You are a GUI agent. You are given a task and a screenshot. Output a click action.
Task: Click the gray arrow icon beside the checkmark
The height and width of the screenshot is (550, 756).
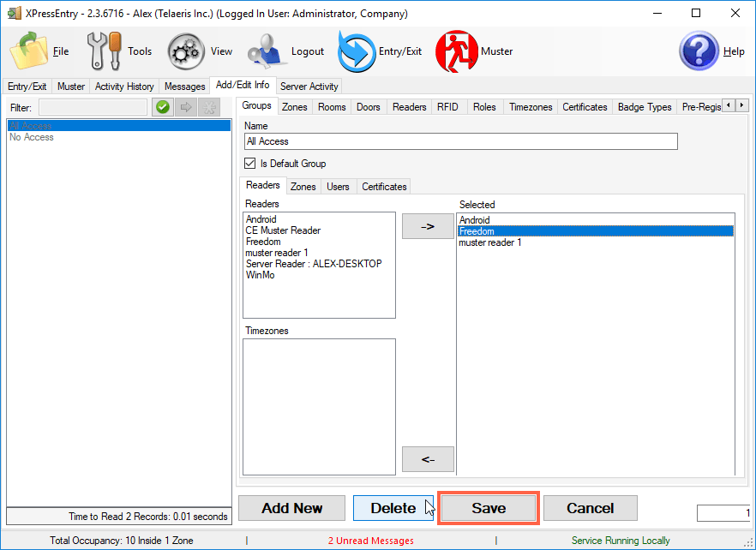(185, 107)
